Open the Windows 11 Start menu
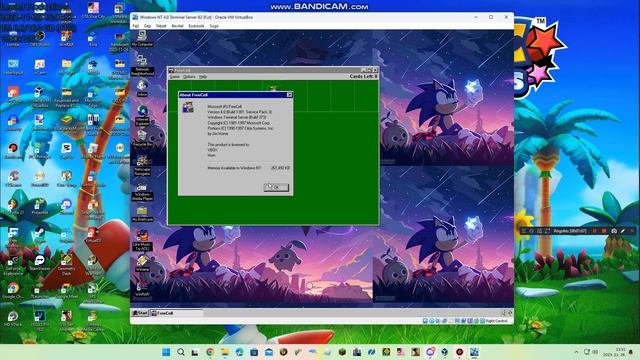Viewport: 640px width, 360px height. click(x=166, y=352)
